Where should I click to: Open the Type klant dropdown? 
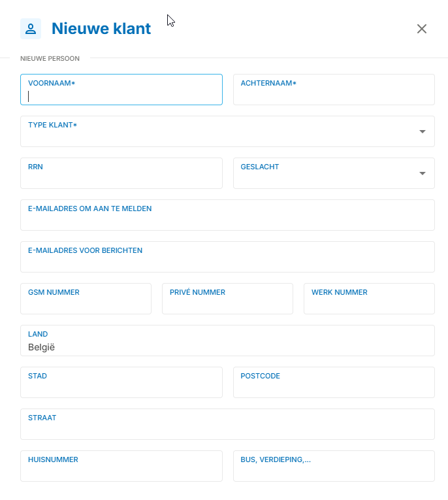227,131
